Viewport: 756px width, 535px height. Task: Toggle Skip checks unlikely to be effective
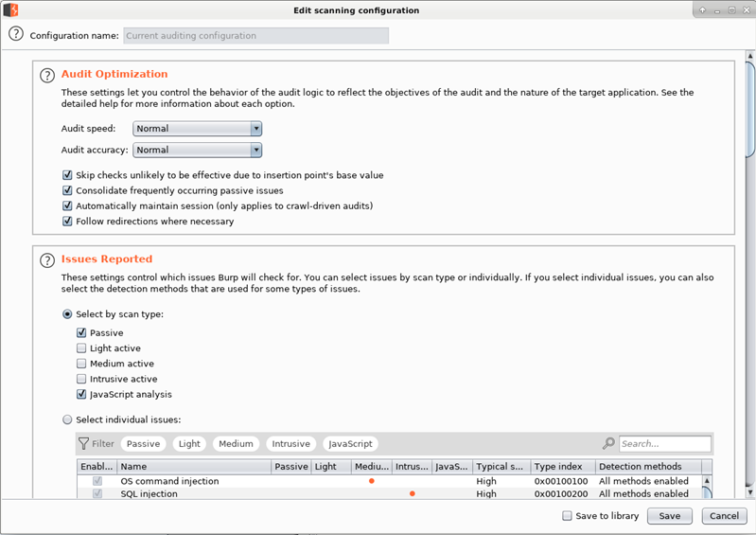point(67,175)
